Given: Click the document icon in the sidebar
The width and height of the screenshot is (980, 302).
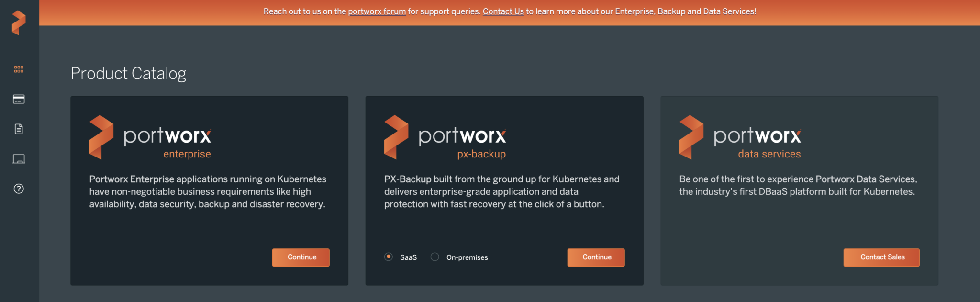Looking at the screenshot, I should tap(19, 129).
